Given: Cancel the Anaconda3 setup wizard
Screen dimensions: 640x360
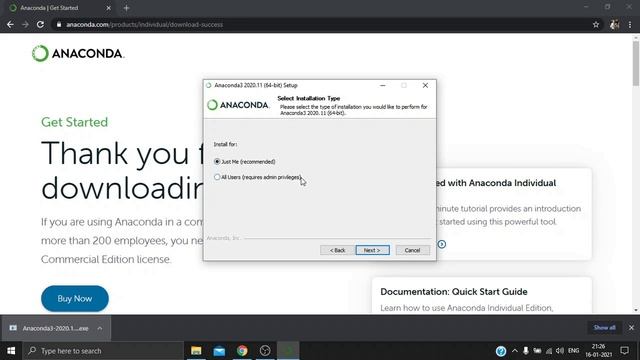Looking at the screenshot, I should click(x=412, y=250).
